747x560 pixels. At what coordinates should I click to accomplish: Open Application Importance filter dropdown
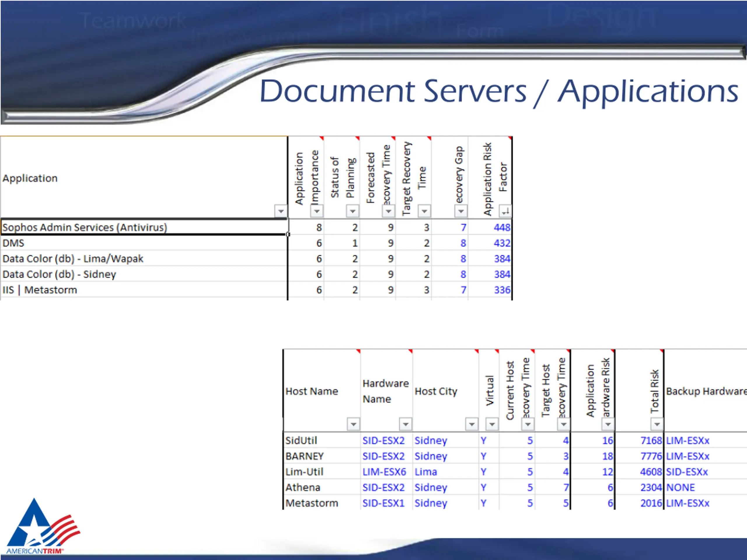pos(317,211)
